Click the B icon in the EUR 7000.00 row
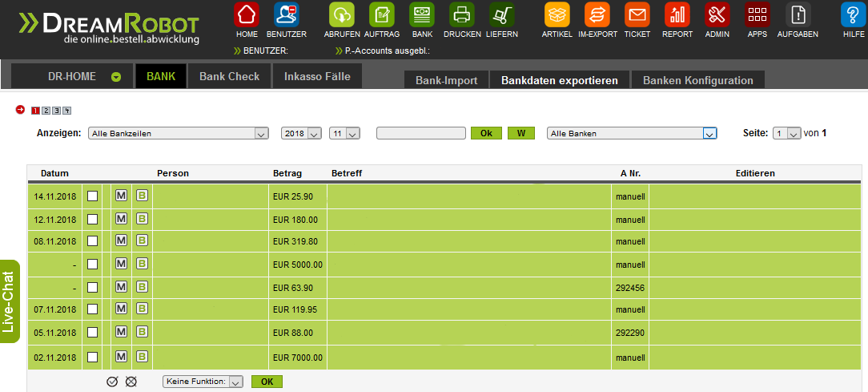 (x=143, y=356)
